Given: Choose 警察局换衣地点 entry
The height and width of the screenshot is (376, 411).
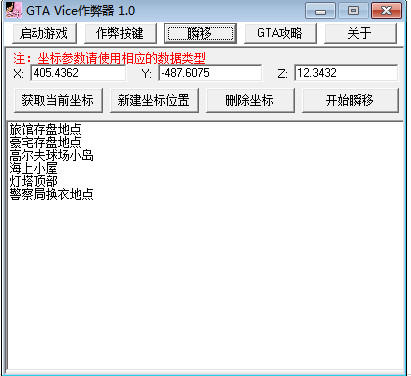Looking at the screenshot, I should (51, 194).
